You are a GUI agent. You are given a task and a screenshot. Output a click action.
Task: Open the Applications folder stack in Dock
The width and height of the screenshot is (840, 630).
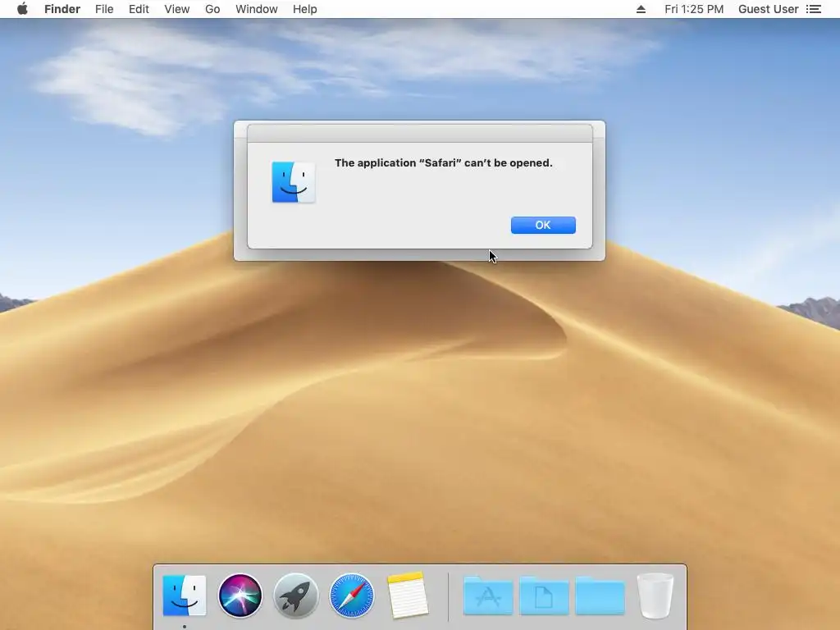(487, 596)
